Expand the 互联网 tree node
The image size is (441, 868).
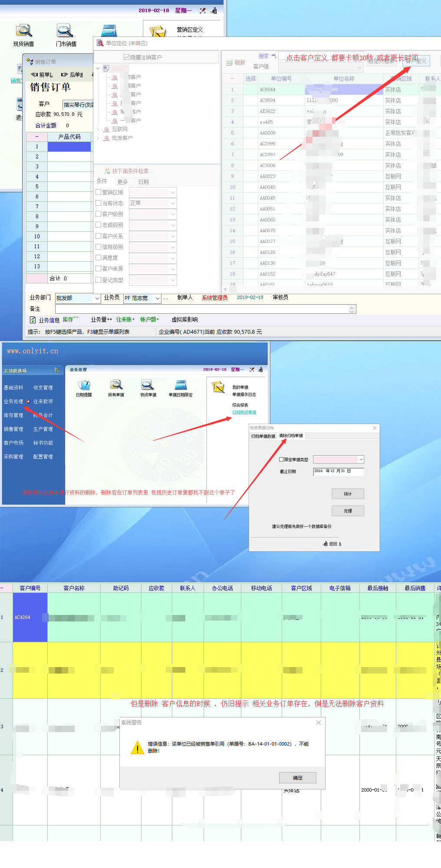click(x=98, y=129)
